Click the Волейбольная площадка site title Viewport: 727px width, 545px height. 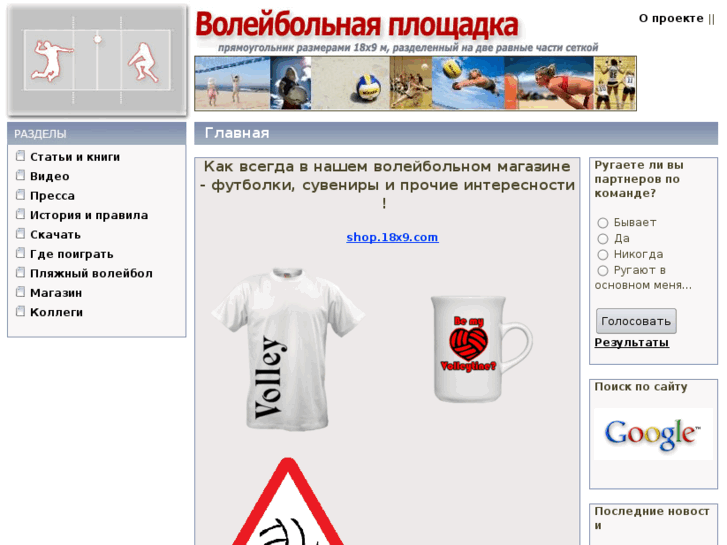pyautogui.click(x=357, y=25)
